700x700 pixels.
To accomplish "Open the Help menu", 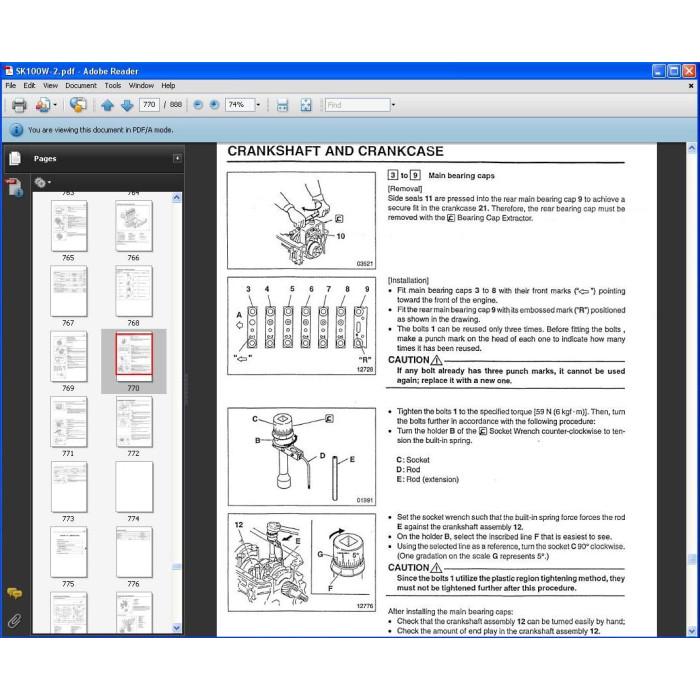I will pyautogui.click(x=168, y=85).
